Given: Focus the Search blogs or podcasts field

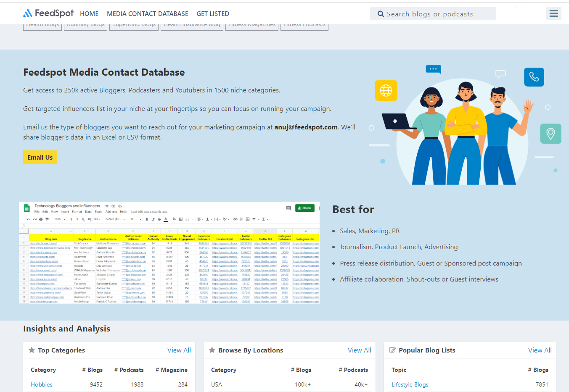Looking at the screenshot, I should (x=437, y=14).
